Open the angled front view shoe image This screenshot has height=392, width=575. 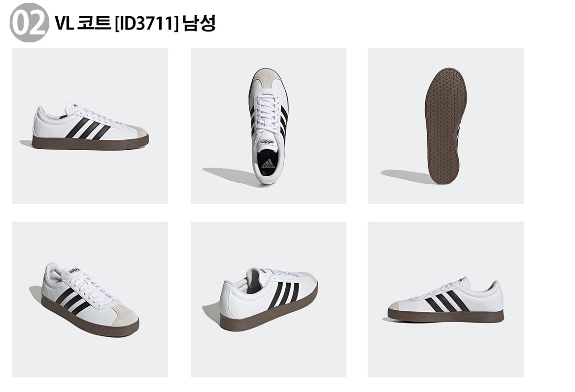tap(90, 299)
